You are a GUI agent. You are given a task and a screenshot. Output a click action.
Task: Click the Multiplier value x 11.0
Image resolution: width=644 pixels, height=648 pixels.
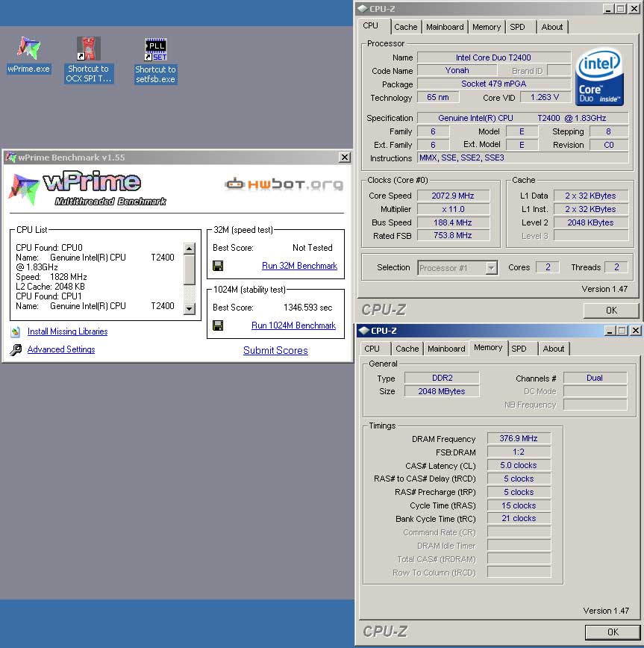[453, 209]
